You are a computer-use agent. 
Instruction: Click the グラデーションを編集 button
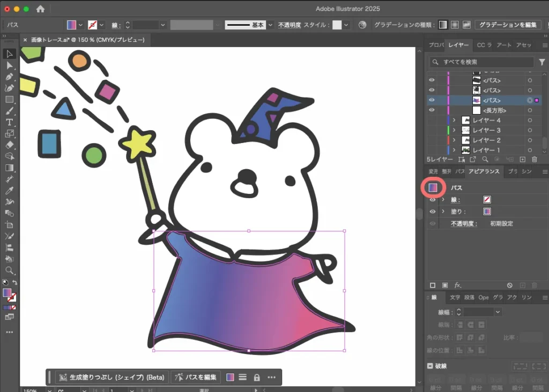[x=507, y=25]
